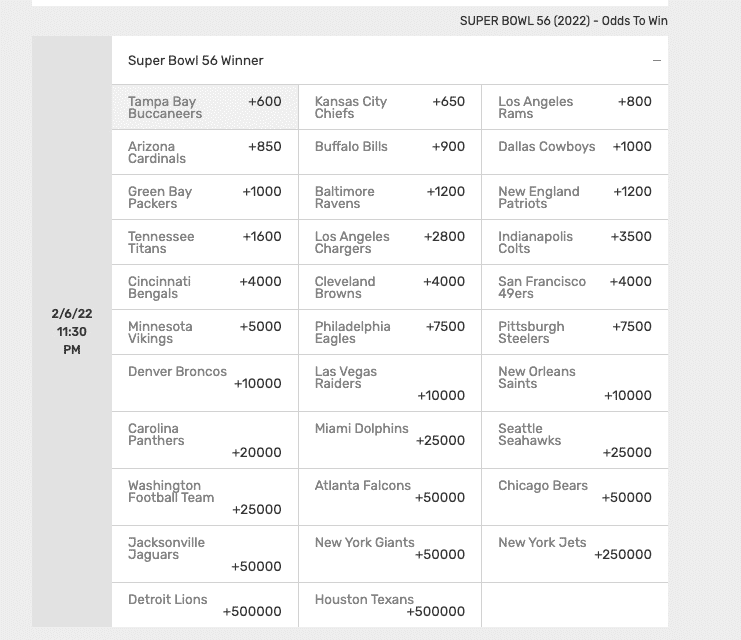Viewport: 741px width, 640px height.
Task: Select Kansas City Chiefs +650 bet
Action: (x=390, y=107)
